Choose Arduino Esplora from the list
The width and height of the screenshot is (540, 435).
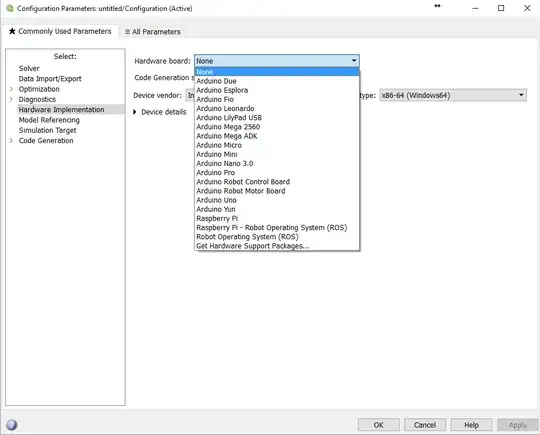click(x=277, y=90)
